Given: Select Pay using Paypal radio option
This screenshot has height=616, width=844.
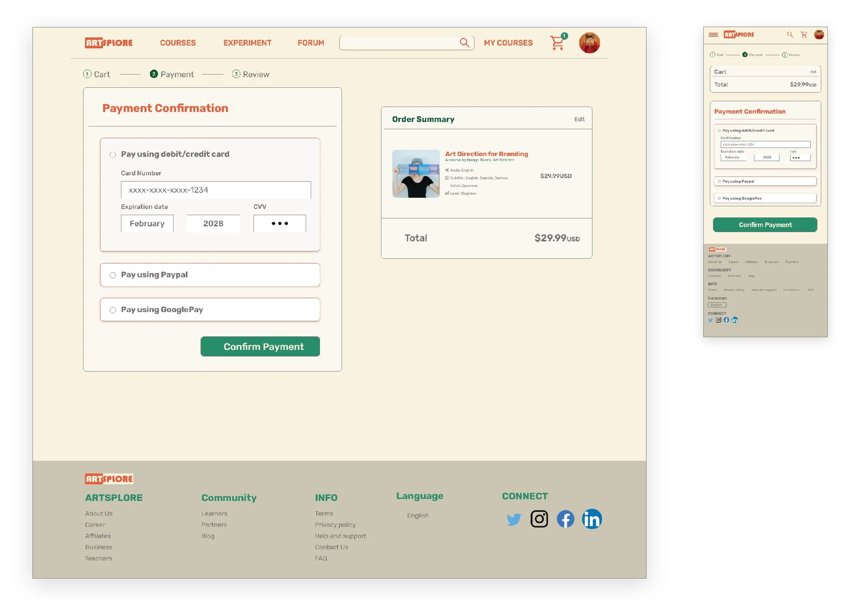Looking at the screenshot, I should pyautogui.click(x=113, y=275).
